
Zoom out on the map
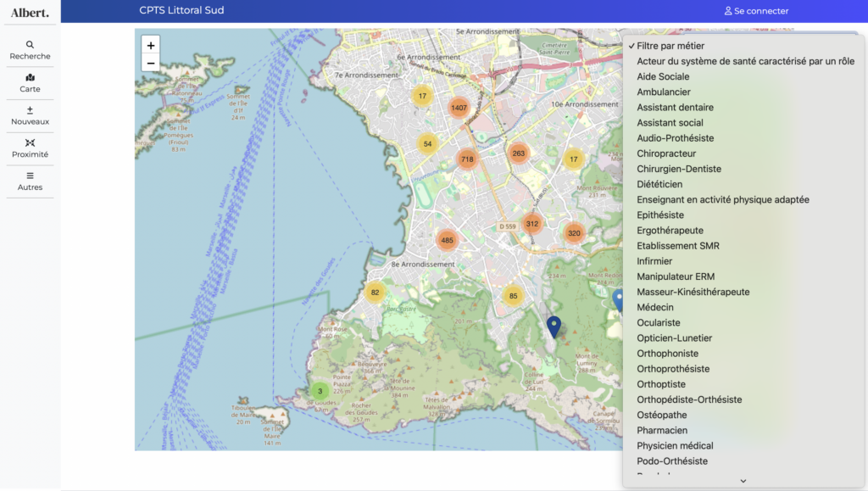tap(151, 64)
